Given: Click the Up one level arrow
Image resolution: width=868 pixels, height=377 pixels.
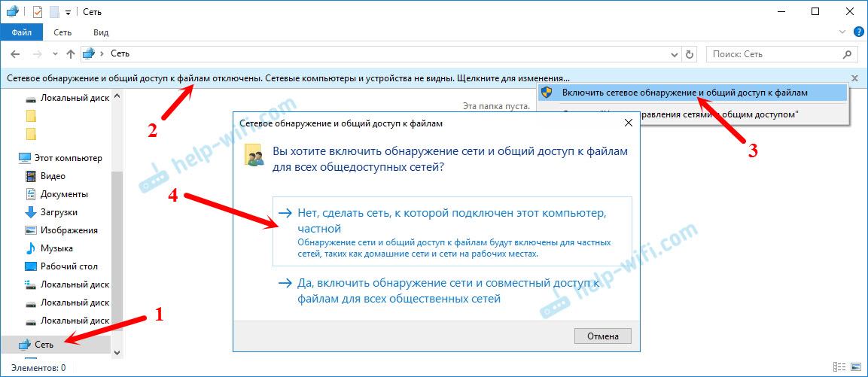Looking at the screenshot, I should (x=71, y=54).
